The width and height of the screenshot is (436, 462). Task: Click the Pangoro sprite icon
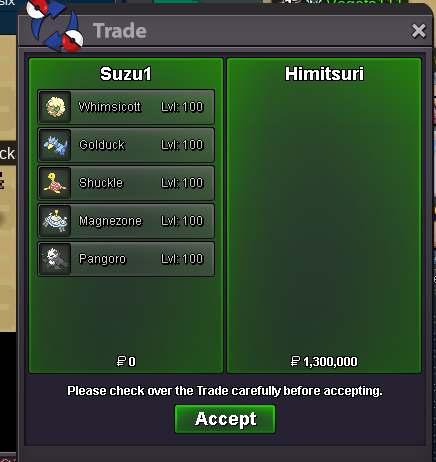(x=55, y=259)
